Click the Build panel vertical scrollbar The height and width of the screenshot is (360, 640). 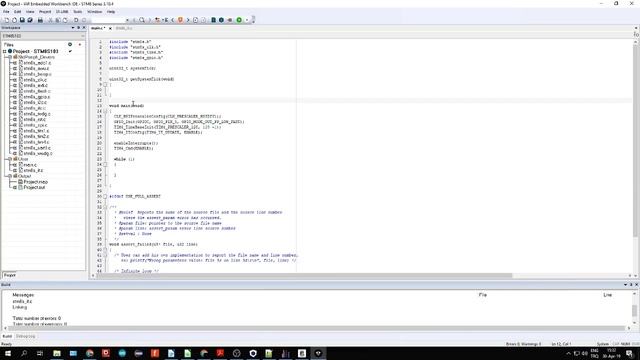click(634, 310)
